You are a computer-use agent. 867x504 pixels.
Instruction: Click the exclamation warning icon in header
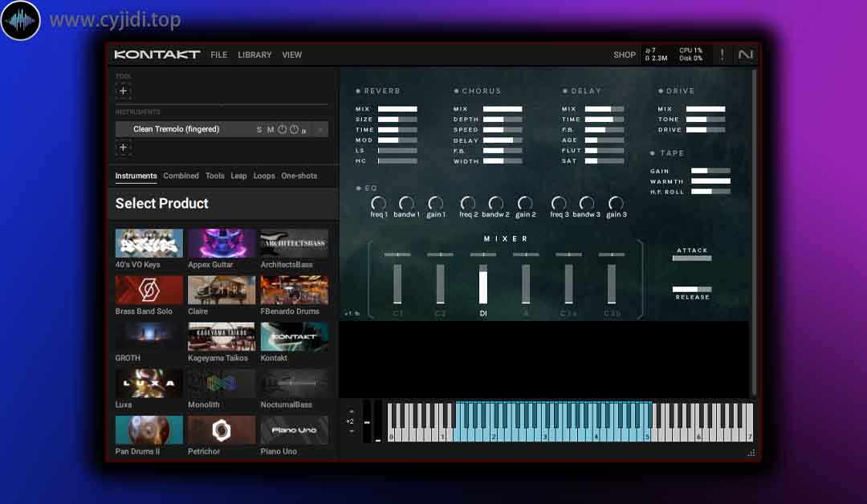click(x=722, y=55)
